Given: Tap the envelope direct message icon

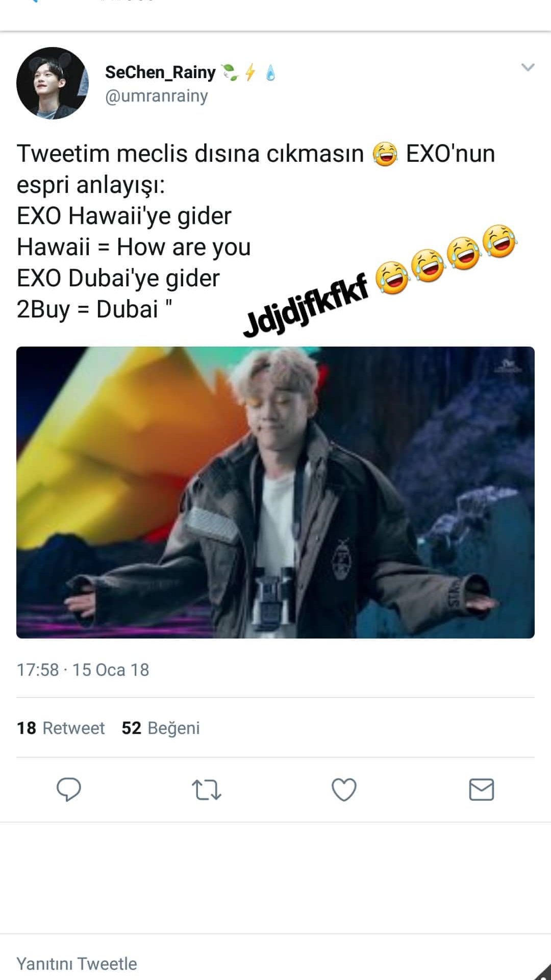Looking at the screenshot, I should [481, 790].
